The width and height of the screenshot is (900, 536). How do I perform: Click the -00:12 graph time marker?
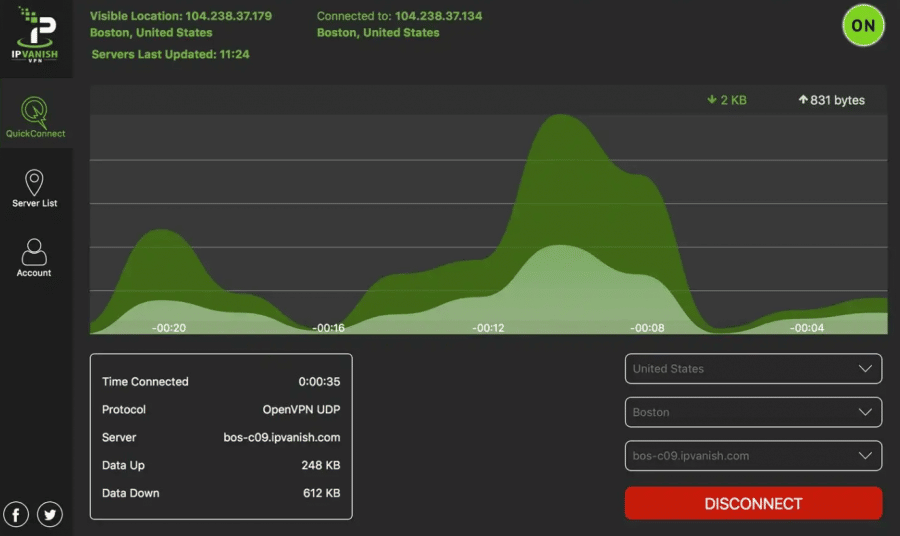[x=488, y=328]
